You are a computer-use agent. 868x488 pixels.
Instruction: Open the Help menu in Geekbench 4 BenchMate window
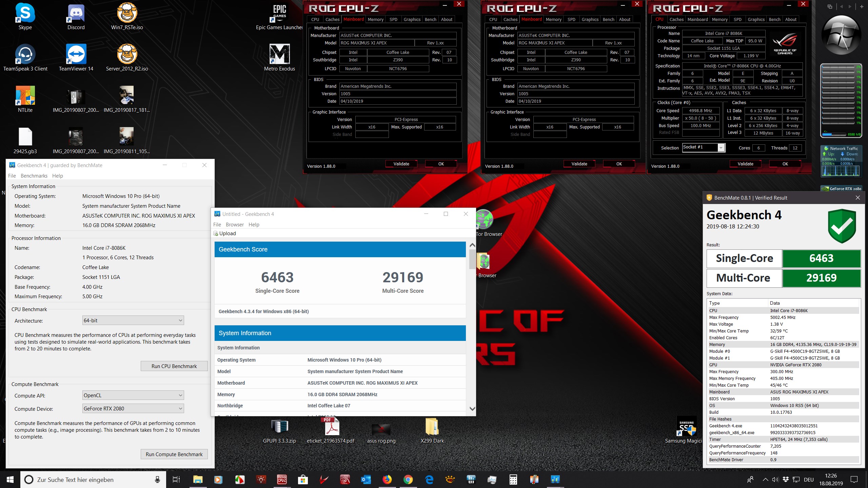(x=58, y=176)
